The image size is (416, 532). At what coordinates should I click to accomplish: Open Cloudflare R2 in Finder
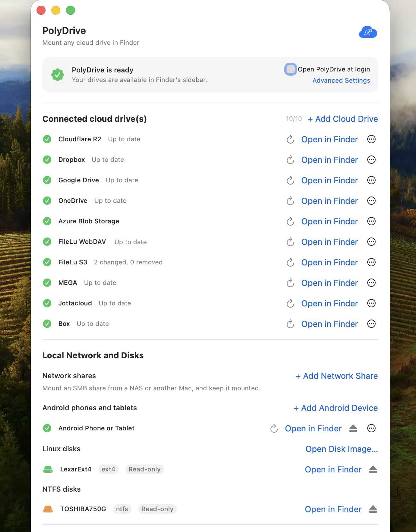coord(329,139)
